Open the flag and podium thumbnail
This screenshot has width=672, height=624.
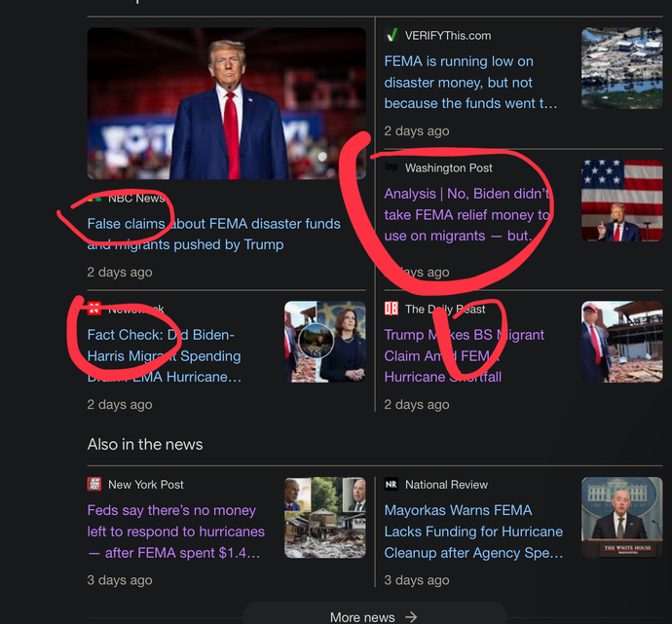click(622, 201)
